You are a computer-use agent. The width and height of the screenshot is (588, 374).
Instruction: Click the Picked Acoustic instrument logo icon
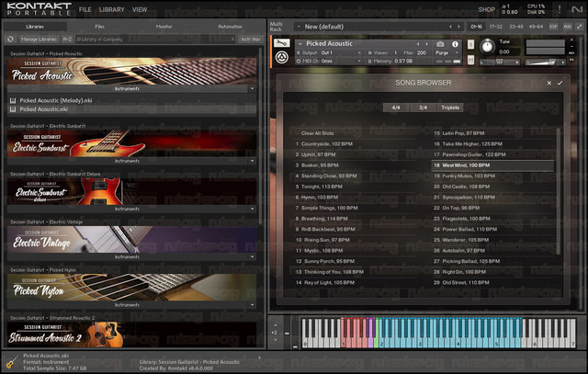coord(282,58)
